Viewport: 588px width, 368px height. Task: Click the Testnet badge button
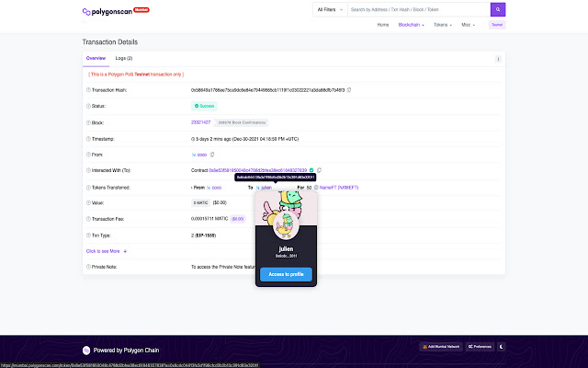point(497,25)
